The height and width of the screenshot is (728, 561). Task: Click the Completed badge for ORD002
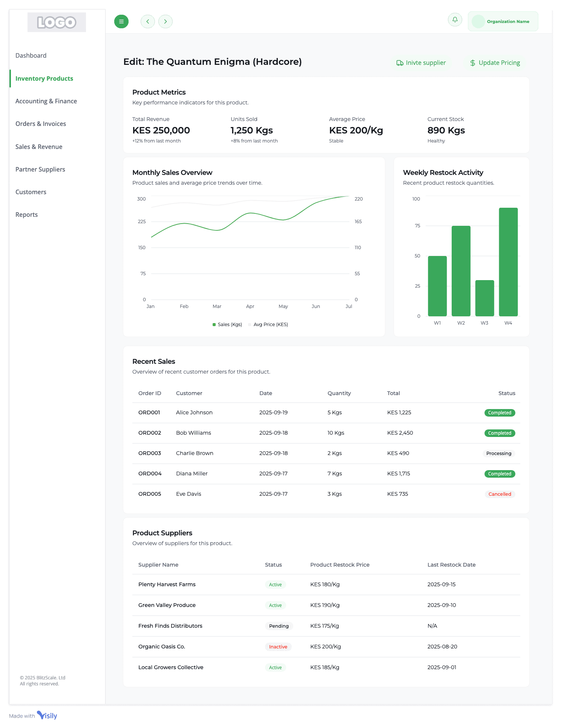tap(500, 433)
